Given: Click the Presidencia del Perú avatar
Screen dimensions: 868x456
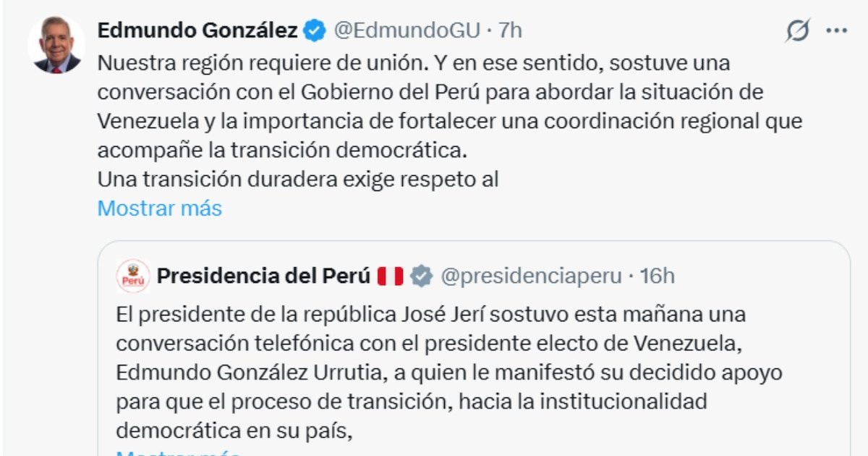Looking at the screenshot, I should (133, 276).
